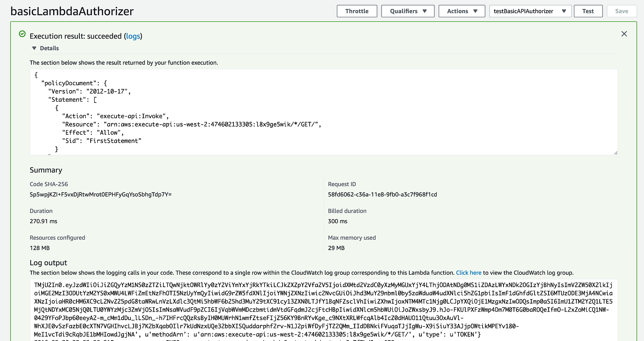Click the Resources configured value 128 MB
This screenshot has width=644, height=341.
(x=40, y=248)
